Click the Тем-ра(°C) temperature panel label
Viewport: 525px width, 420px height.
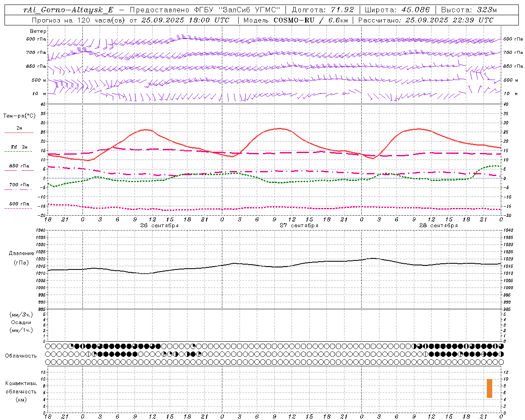point(19,116)
